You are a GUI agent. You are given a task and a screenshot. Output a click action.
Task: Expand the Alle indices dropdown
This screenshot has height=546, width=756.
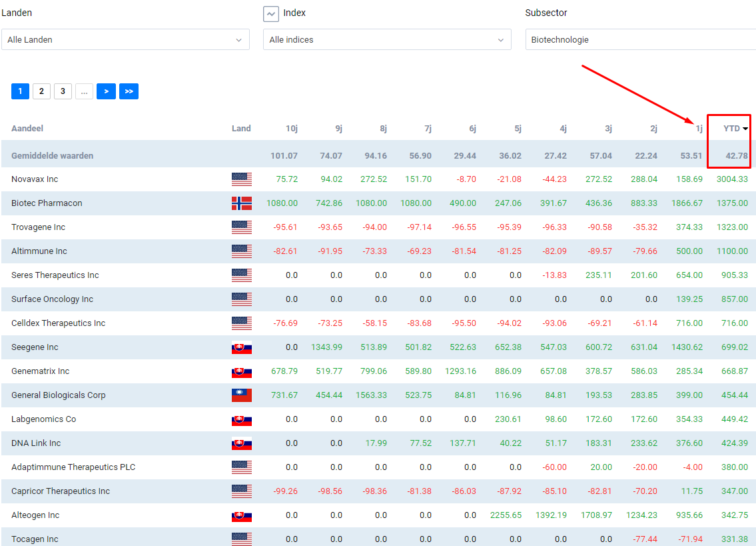pyautogui.click(x=387, y=39)
